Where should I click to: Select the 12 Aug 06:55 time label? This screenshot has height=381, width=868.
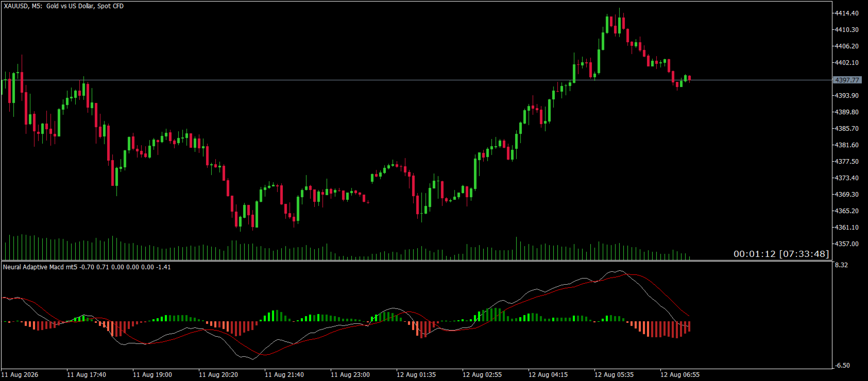click(x=680, y=374)
